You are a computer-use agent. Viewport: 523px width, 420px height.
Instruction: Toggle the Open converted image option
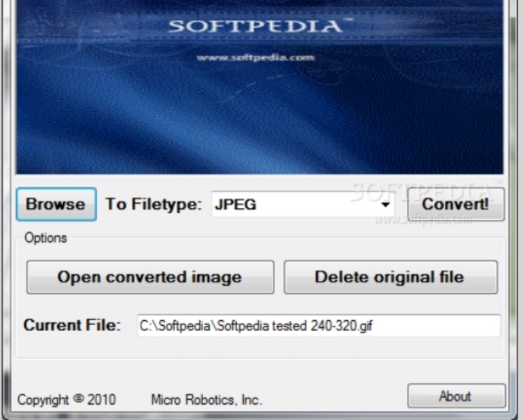click(x=150, y=277)
